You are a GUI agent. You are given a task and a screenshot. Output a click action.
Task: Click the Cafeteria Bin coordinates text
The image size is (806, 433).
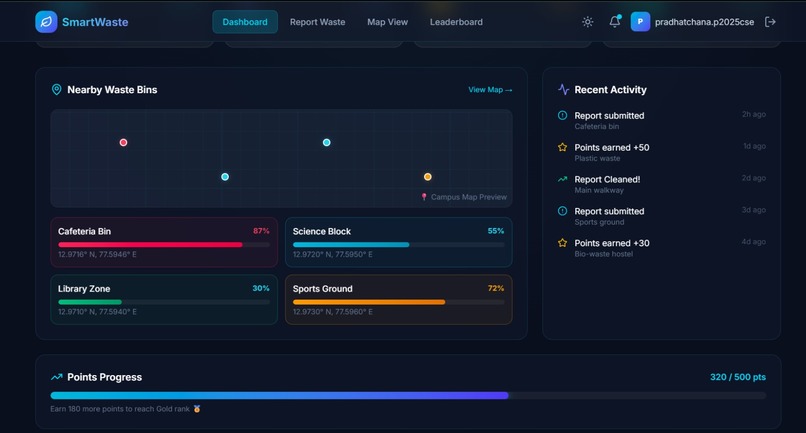(x=97, y=254)
